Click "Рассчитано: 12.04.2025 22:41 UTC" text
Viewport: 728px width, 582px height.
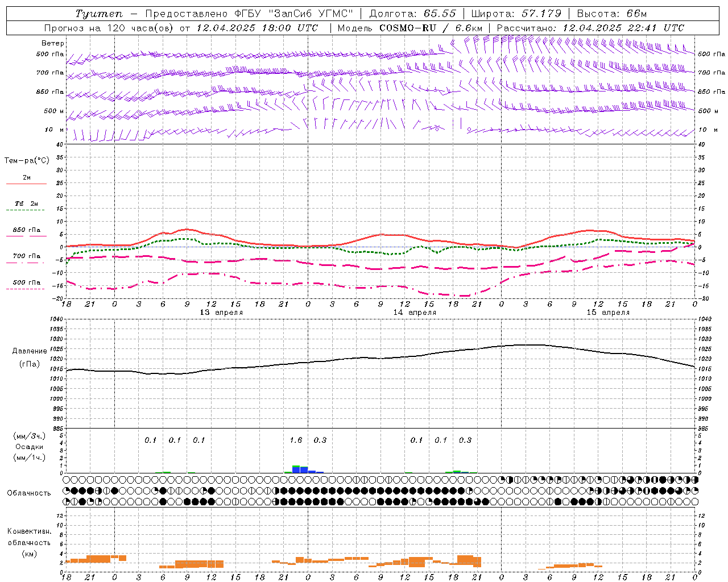(590, 28)
